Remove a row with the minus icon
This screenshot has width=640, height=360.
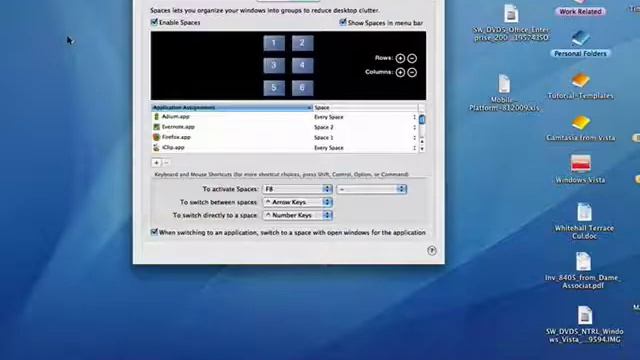coord(412,58)
